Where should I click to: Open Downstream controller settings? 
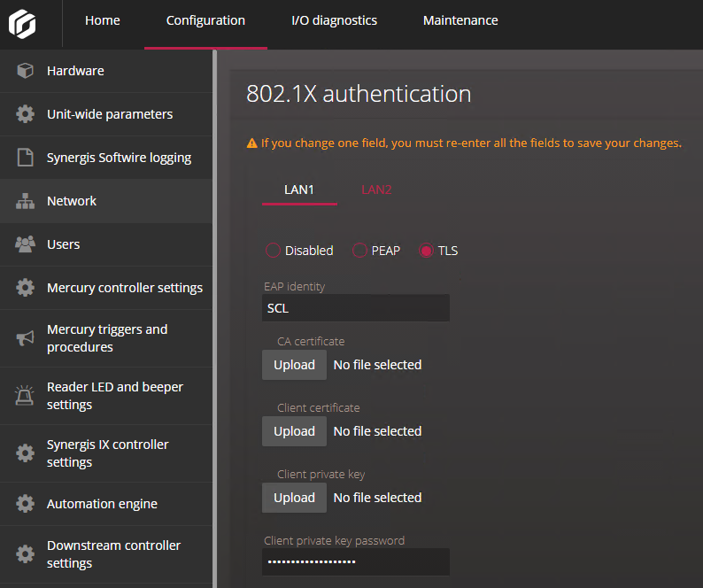(x=106, y=554)
